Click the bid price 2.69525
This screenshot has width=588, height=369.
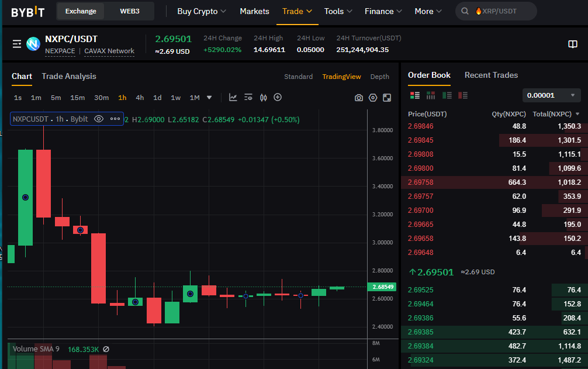420,290
